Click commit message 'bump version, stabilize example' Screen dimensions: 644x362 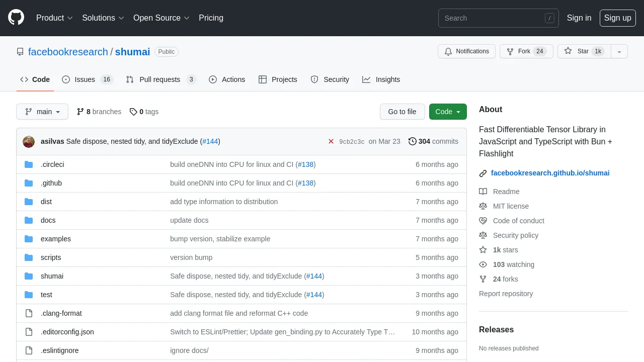220,239
